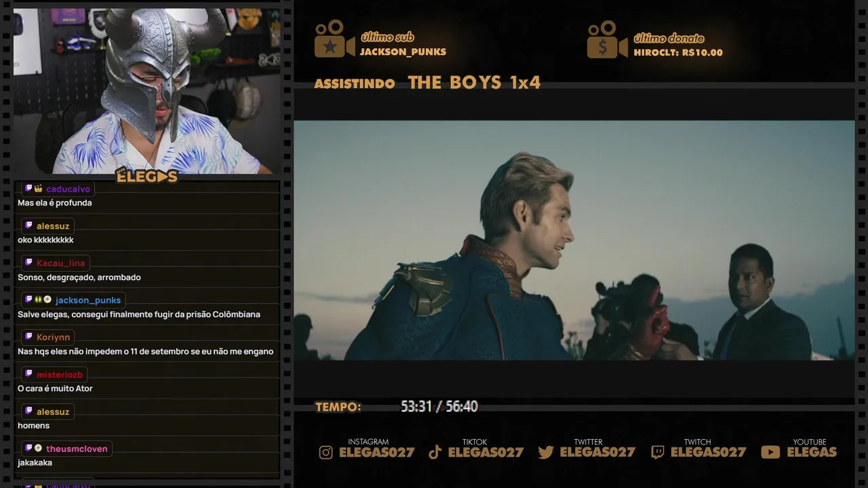Screen dimensions: 868x488
Task: Select username jackson_punks in chat
Action: [x=88, y=300]
